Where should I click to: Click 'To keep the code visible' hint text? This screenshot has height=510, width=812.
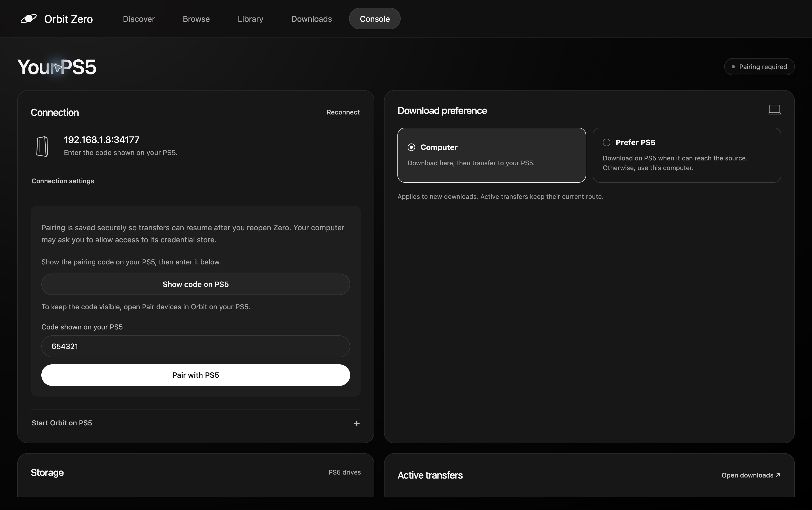click(146, 307)
